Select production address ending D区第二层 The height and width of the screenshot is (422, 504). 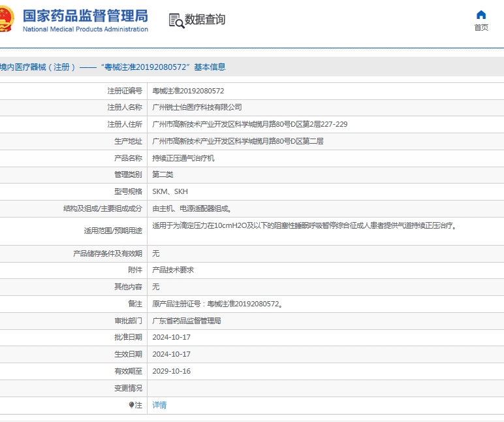click(x=238, y=141)
